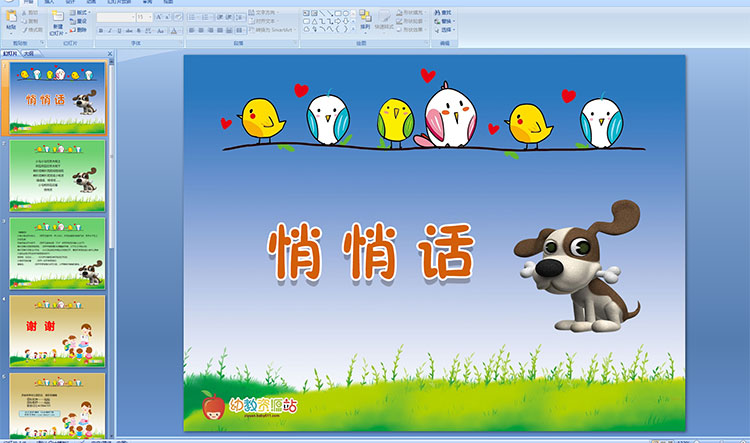Toggle Italic text formatting
This screenshot has height=443, width=750.
109,31
